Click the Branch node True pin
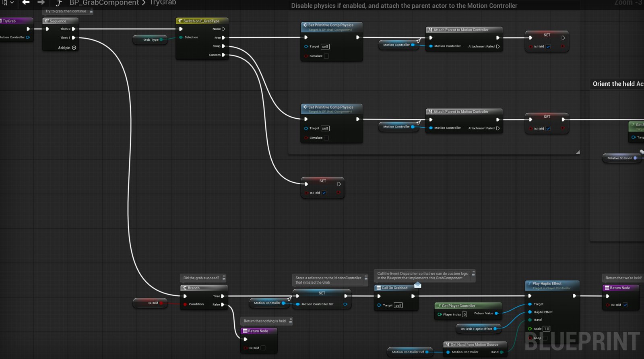Screen dimensions: 644x359 [x=223, y=296]
